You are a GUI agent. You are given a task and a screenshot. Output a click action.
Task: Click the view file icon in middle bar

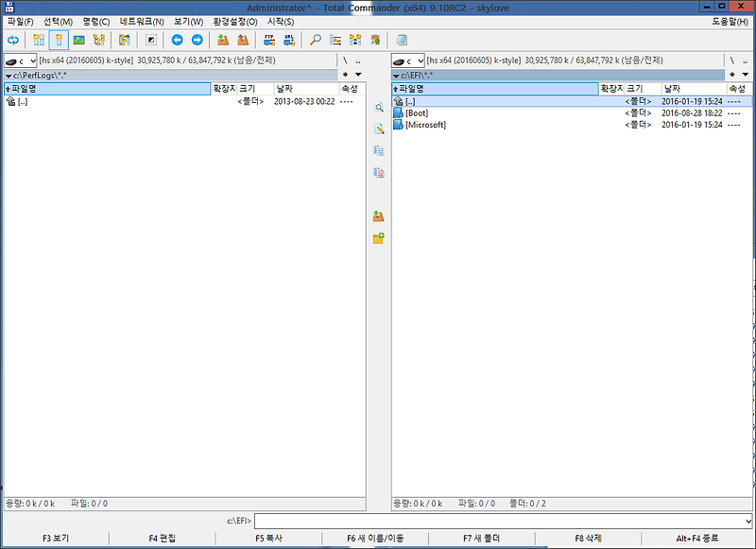(379, 108)
